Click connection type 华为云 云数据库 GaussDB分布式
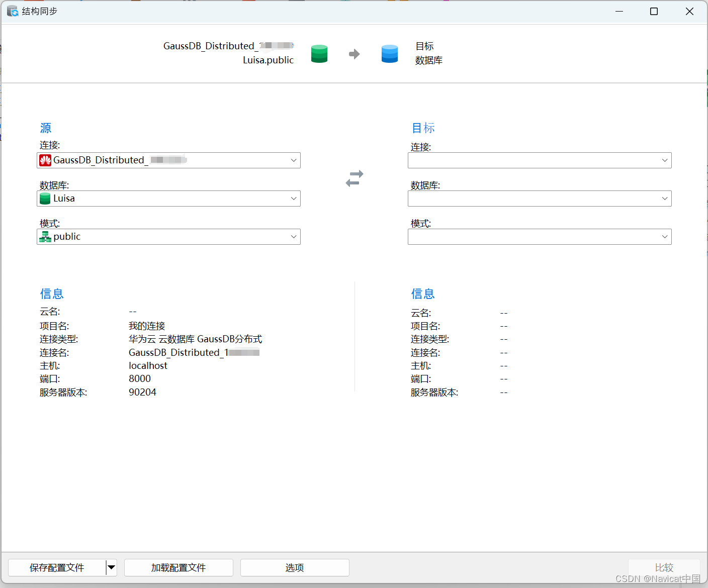Viewport: 708px width, 588px height. point(196,339)
